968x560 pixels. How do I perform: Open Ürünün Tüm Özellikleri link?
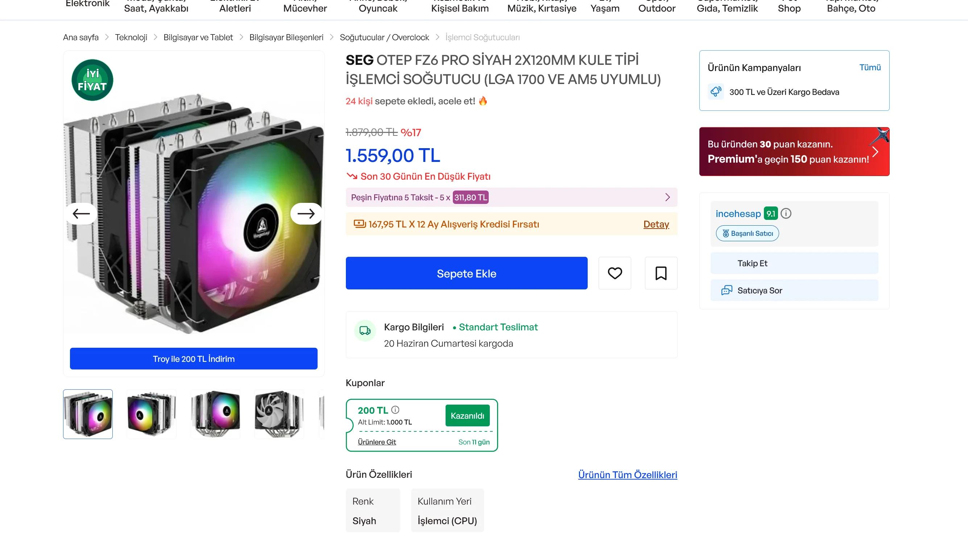(628, 475)
